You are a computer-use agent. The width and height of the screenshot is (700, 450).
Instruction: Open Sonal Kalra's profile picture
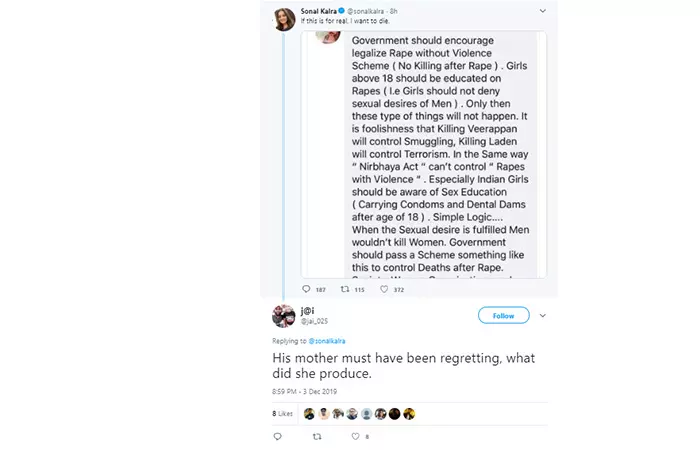tap(284, 18)
